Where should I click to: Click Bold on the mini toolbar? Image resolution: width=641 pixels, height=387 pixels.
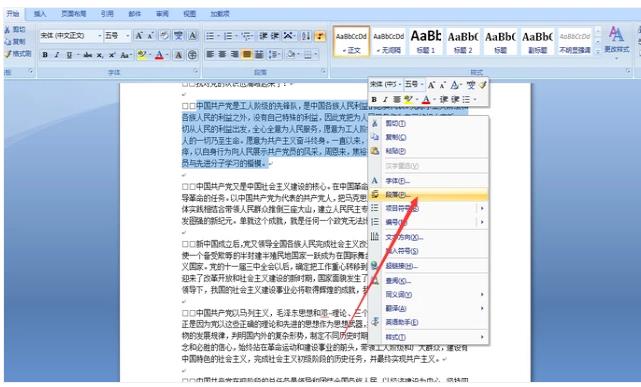pyautogui.click(x=374, y=99)
